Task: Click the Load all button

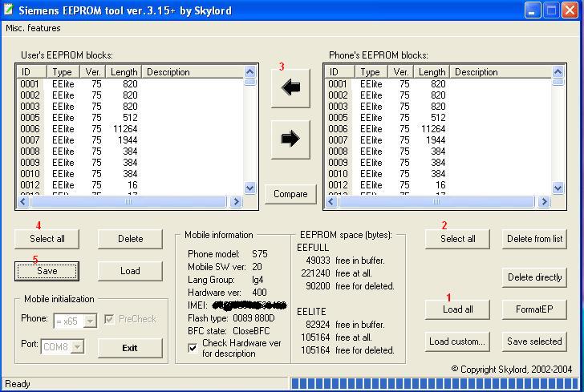Action: pos(458,309)
